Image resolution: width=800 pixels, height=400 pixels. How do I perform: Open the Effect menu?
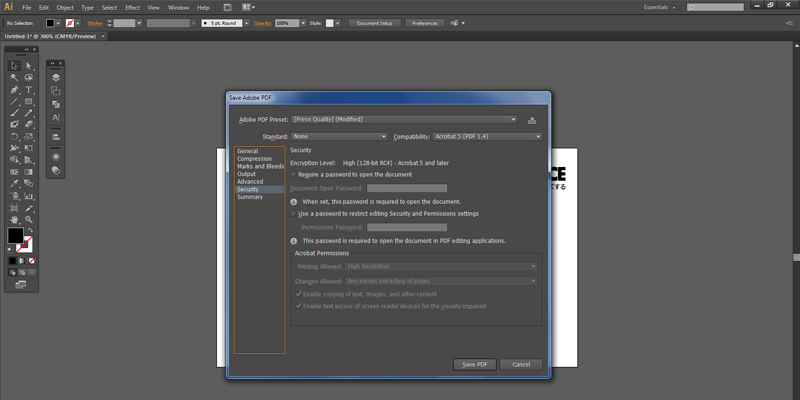[x=133, y=8]
